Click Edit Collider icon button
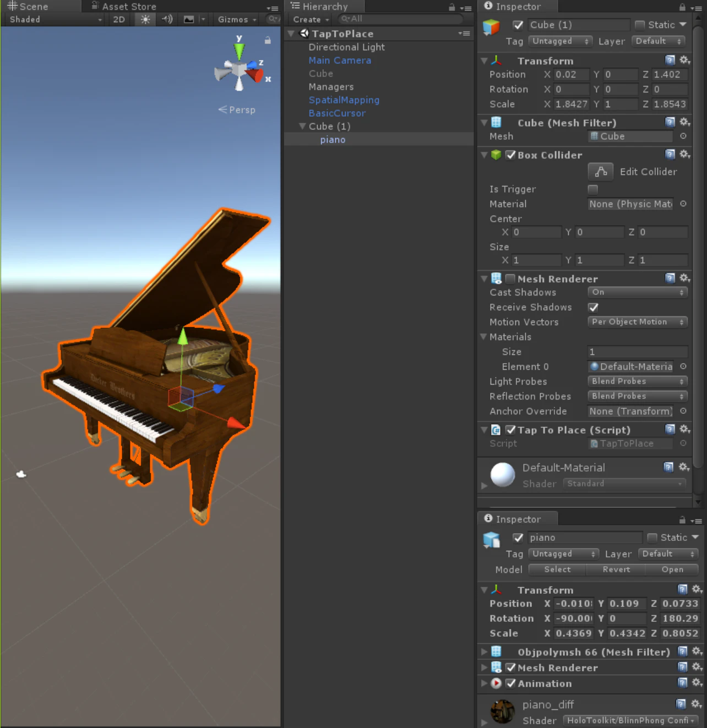 point(601,172)
